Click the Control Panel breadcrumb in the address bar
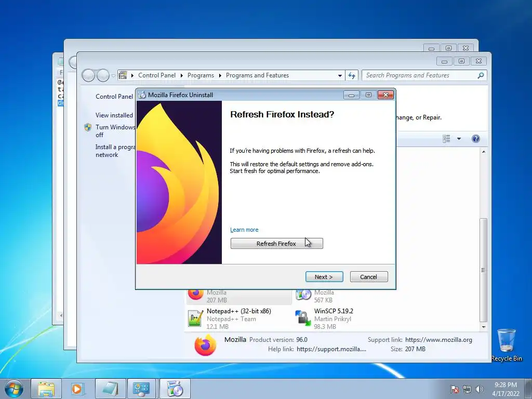Image resolution: width=532 pixels, height=399 pixels. point(157,75)
